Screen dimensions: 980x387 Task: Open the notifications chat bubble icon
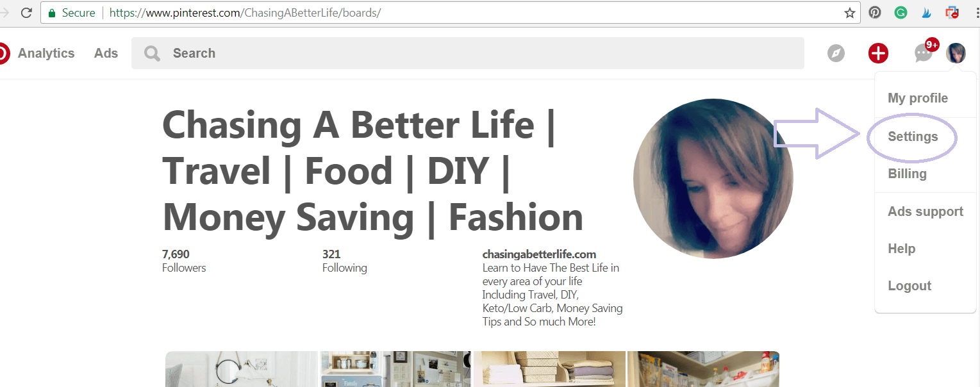point(923,53)
